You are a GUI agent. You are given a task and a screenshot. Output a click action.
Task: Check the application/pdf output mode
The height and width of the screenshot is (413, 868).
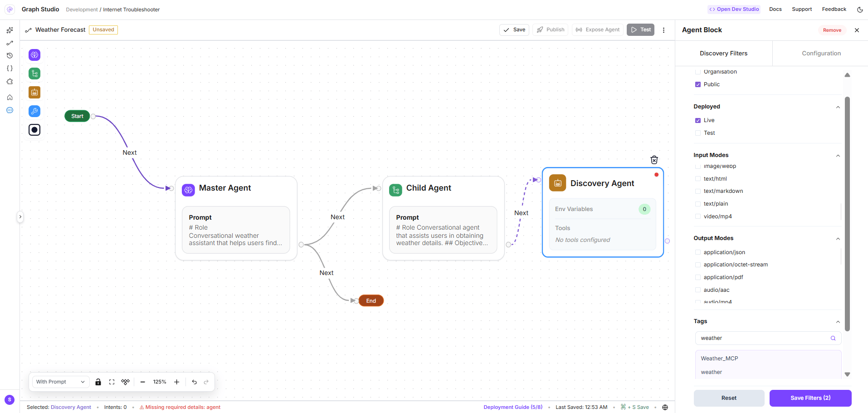(698, 277)
